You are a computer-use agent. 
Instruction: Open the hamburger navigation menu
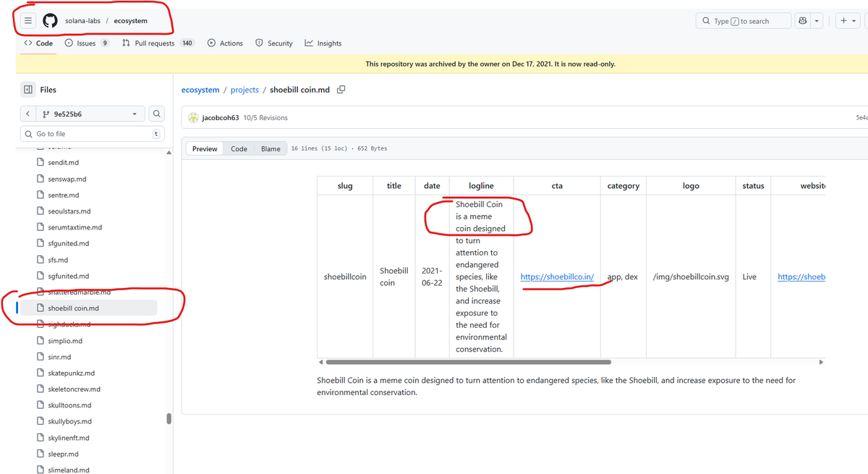pos(28,21)
